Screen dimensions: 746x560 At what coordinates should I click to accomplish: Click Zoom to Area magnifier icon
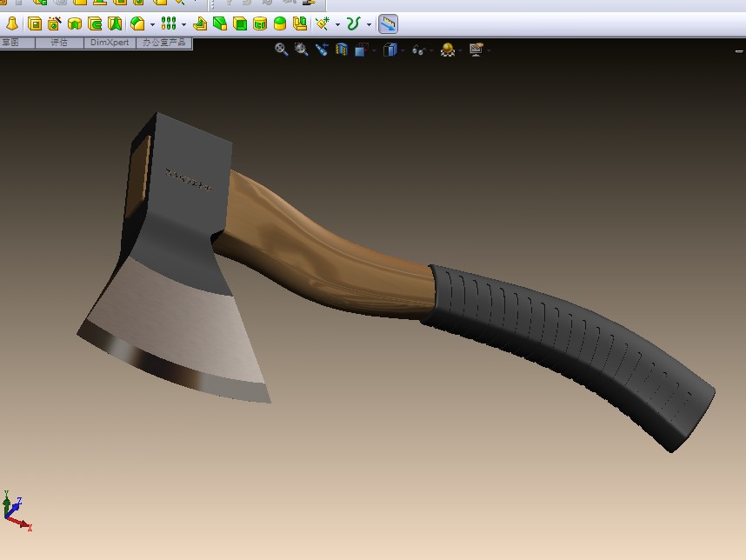click(x=301, y=50)
